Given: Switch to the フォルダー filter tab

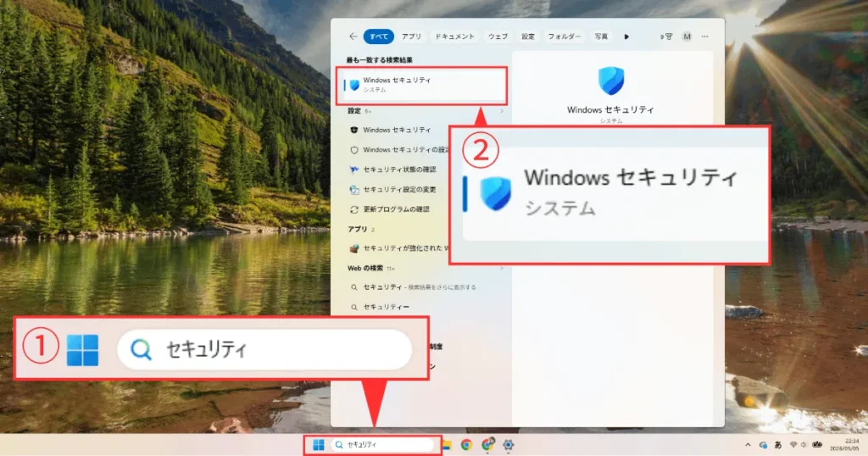Looking at the screenshot, I should coord(564,36).
